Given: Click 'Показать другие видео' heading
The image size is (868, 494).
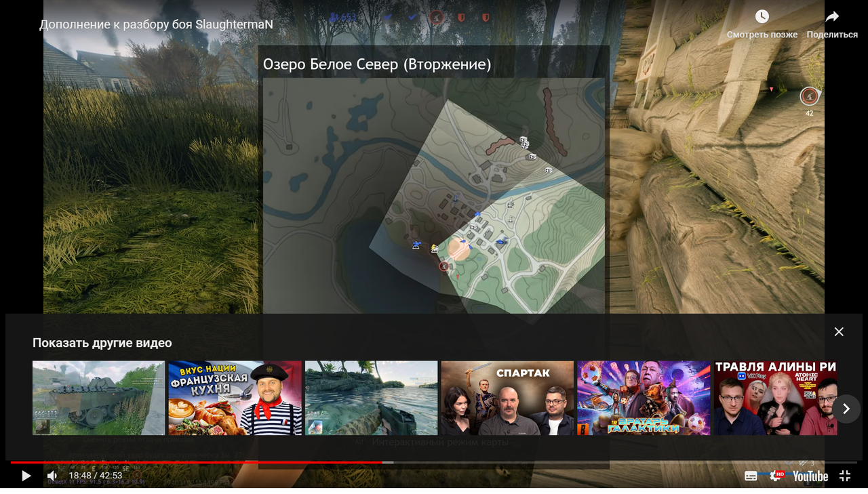Looking at the screenshot, I should coord(102,343).
